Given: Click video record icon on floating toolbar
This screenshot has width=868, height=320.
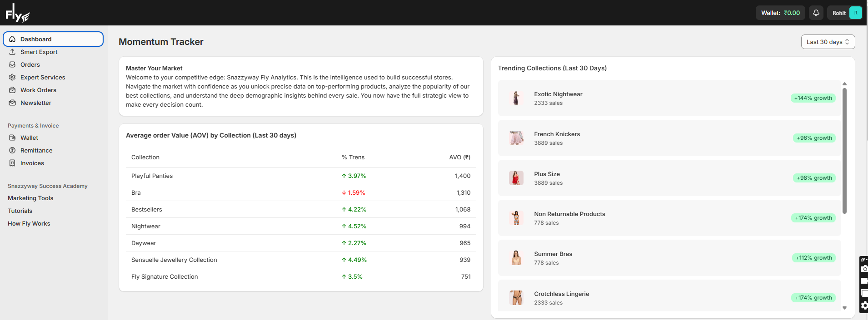Looking at the screenshot, I should tap(864, 281).
